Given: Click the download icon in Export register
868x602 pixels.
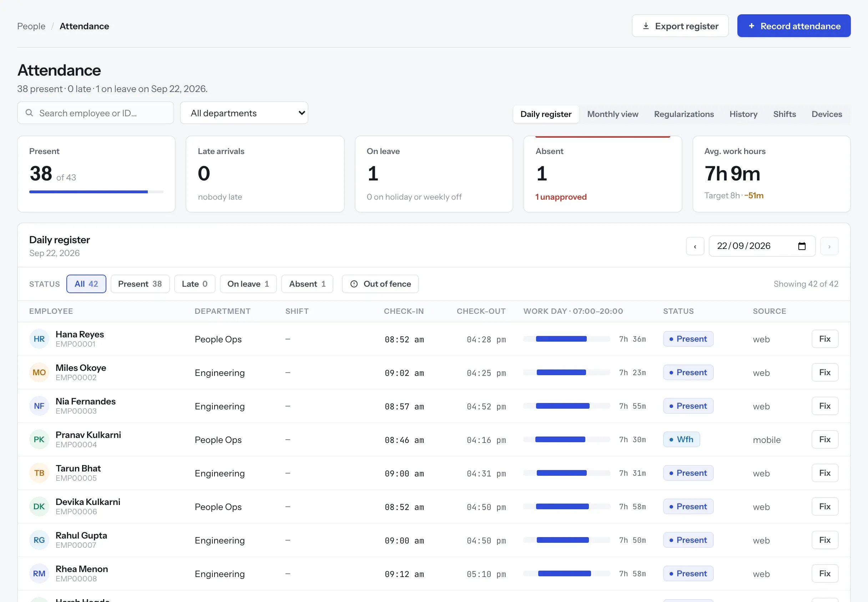Looking at the screenshot, I should [646, 26].
